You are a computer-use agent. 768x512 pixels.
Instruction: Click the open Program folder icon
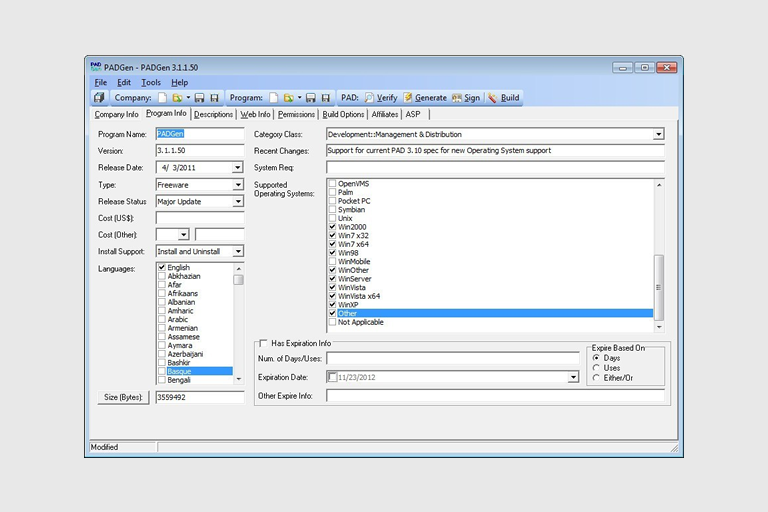coord(289,98)
